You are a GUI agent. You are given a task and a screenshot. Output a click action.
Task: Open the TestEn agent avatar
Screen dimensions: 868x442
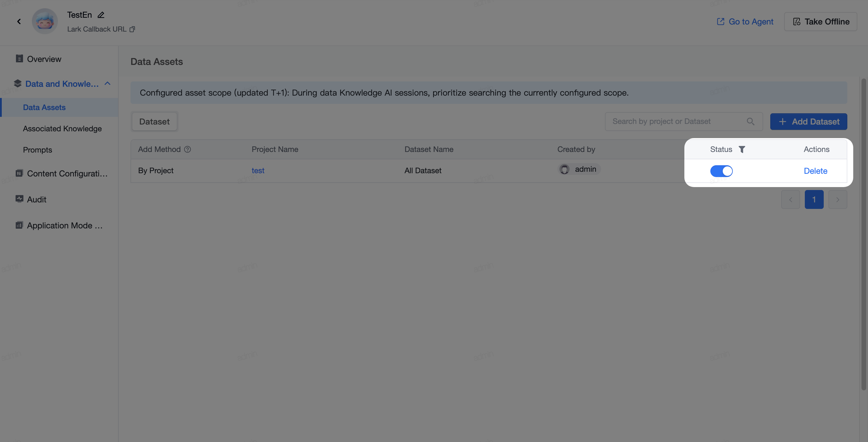point(45,21)
